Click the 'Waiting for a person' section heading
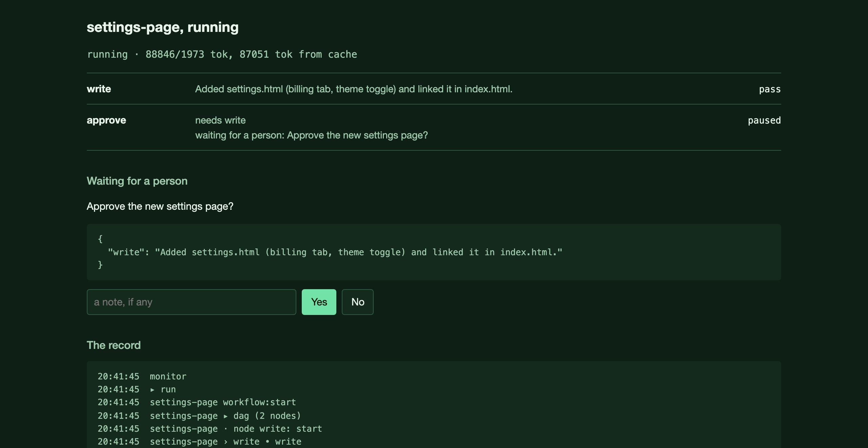The width and height of the screenshot is (868, 448). pos(137,181)
